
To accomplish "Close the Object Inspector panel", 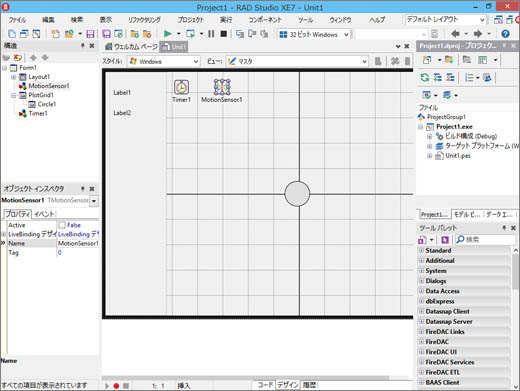I will pos(92,189).
